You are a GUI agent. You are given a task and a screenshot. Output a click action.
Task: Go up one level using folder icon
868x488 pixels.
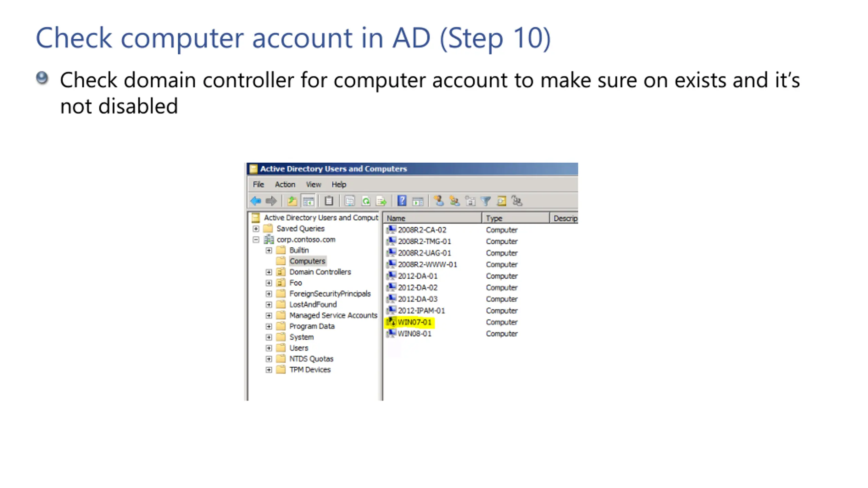(x=292, y=201)
